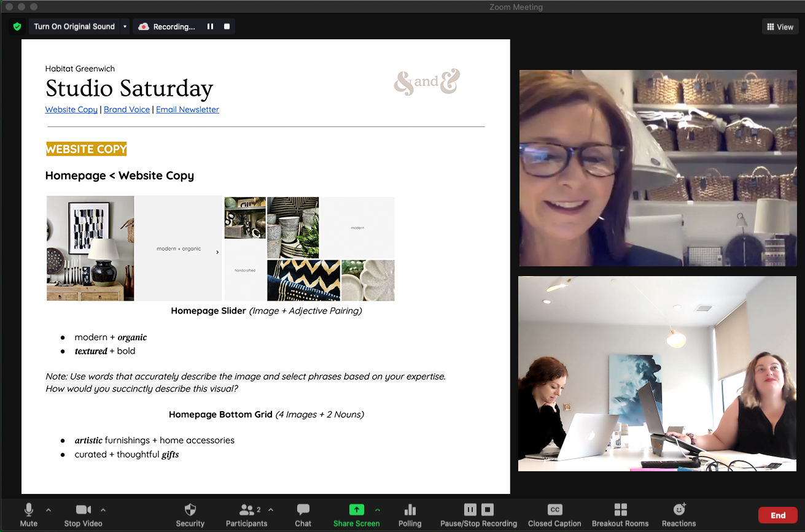Click the black and gold zigzag textile image
The image size is (805, 532).
click(303, 280)
